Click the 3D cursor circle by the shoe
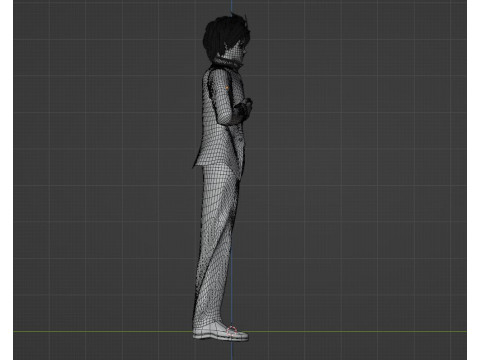 [x=232, y=331]
